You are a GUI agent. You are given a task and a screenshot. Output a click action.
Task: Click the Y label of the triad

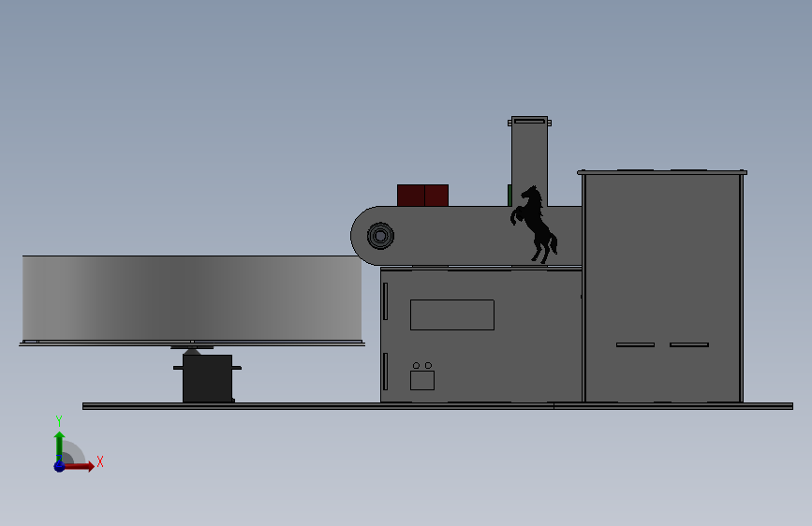point(59,421)
